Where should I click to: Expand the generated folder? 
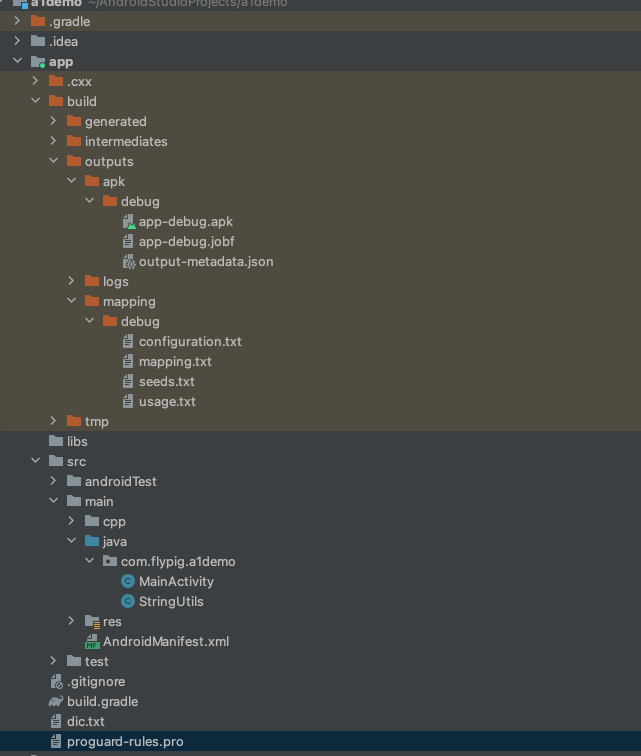click(53, 122)
